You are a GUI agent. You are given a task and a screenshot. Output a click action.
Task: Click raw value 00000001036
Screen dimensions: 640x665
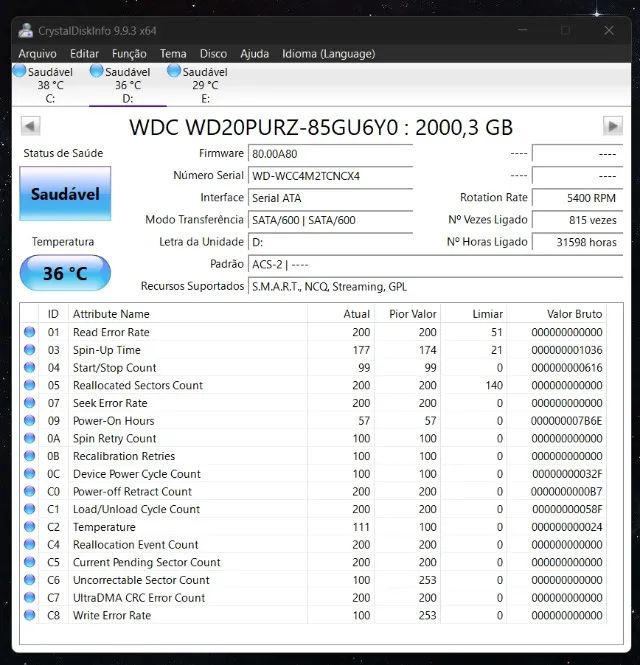tap(567, 350)
